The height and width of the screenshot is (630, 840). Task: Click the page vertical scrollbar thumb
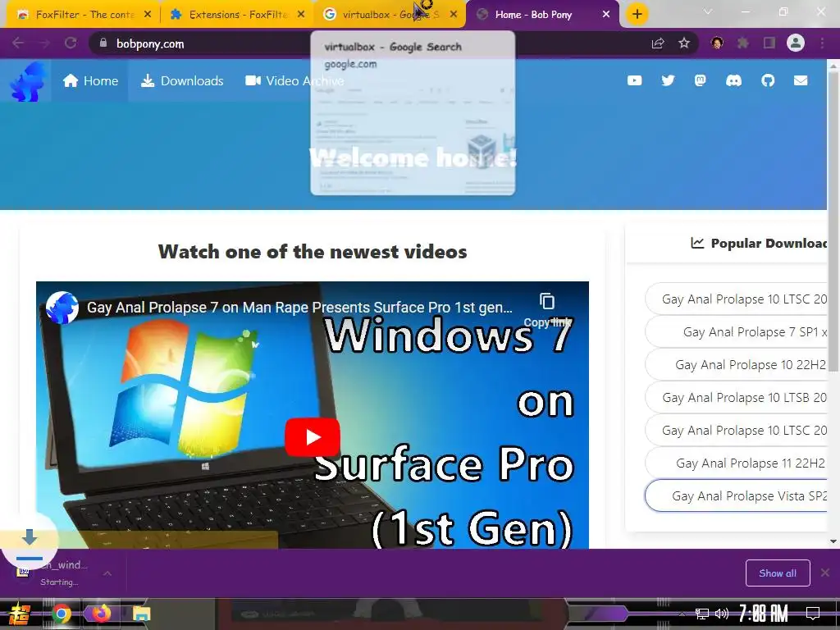(833, 220)
